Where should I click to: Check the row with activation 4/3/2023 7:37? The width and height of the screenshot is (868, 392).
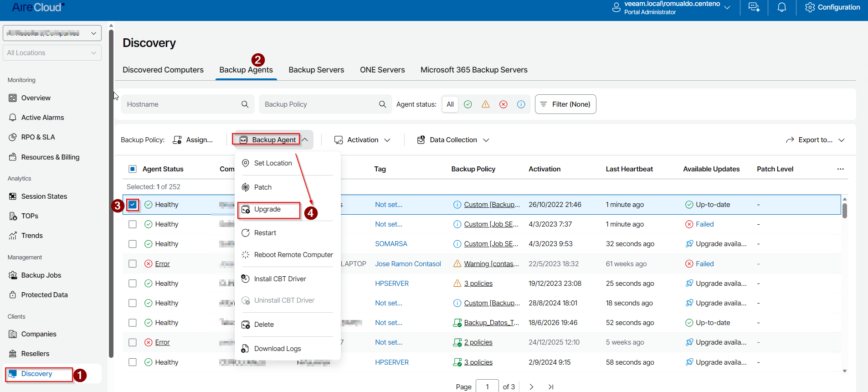(133, 224)
